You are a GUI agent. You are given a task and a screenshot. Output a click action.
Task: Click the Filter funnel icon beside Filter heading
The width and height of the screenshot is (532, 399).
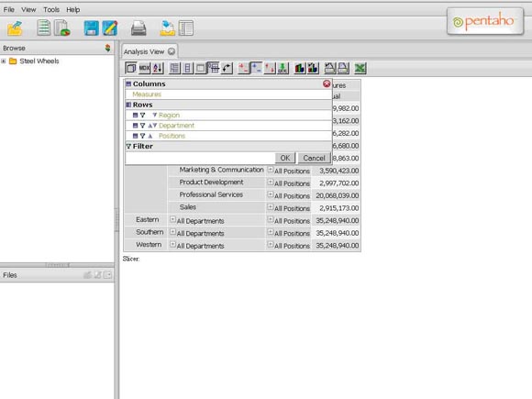click(x=128, y=146)
